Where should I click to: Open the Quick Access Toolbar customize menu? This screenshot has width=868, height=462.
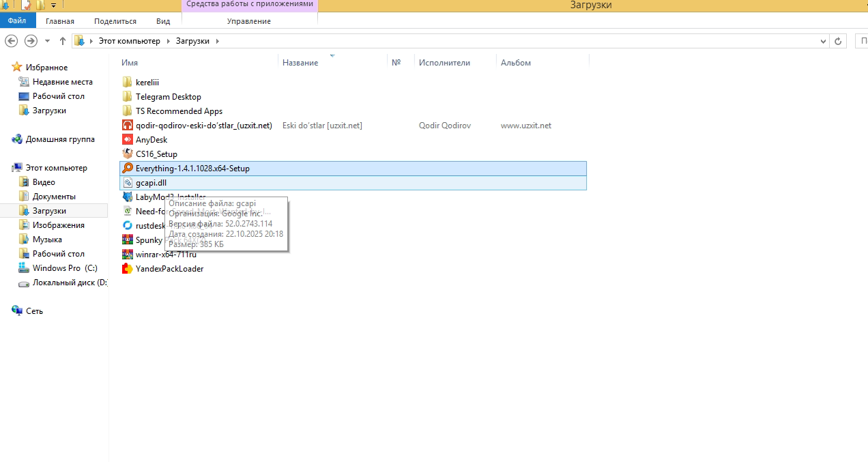click(x=53, y=5)
